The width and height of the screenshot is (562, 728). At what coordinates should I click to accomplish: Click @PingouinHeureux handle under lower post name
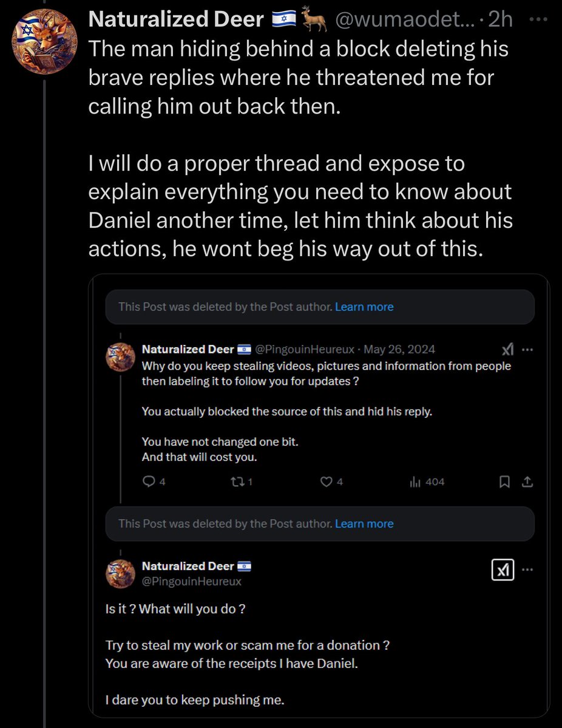(192, 581)
